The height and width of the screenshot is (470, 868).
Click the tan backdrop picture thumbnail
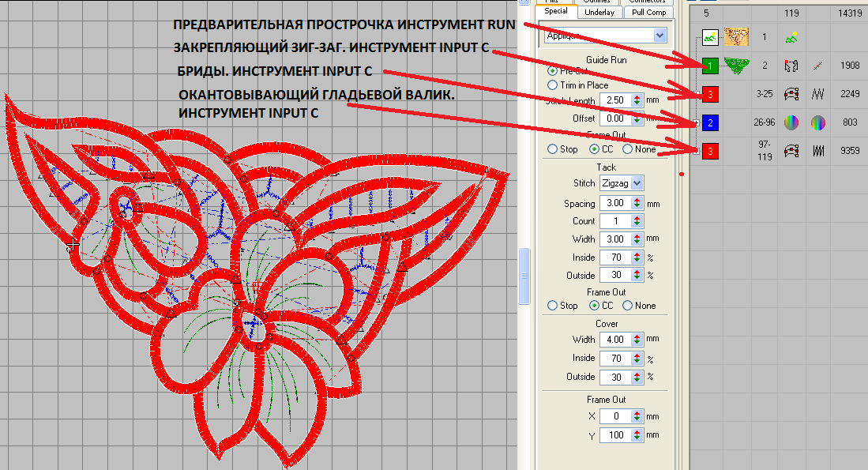pyautogui.click(x=736, y=36)
